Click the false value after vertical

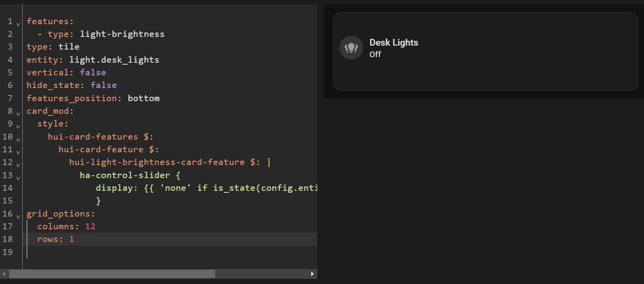(x=93, y=73)
